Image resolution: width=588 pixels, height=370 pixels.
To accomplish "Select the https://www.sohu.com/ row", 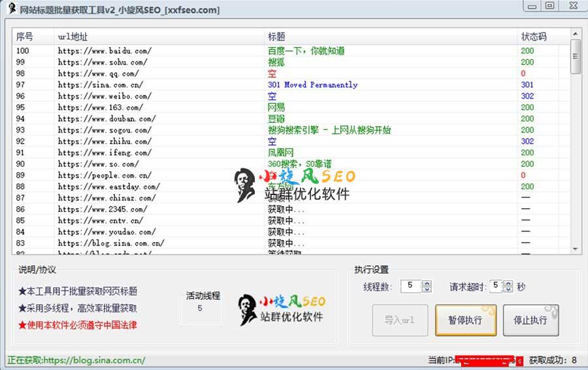I will (x=291, y=62).
